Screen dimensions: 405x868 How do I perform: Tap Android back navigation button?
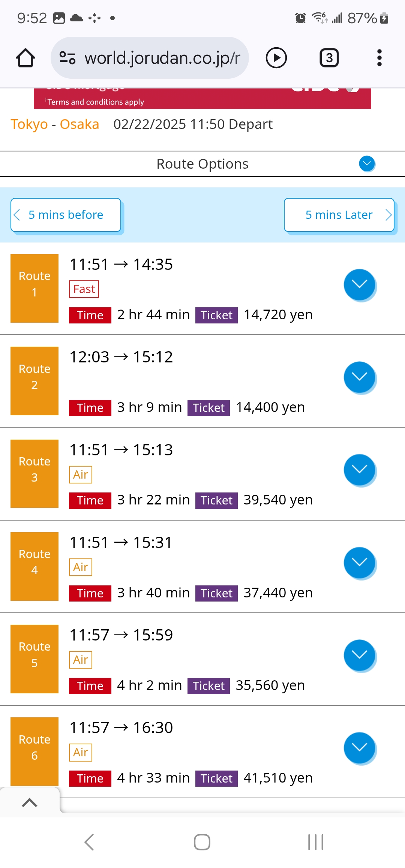coord(89,842)
